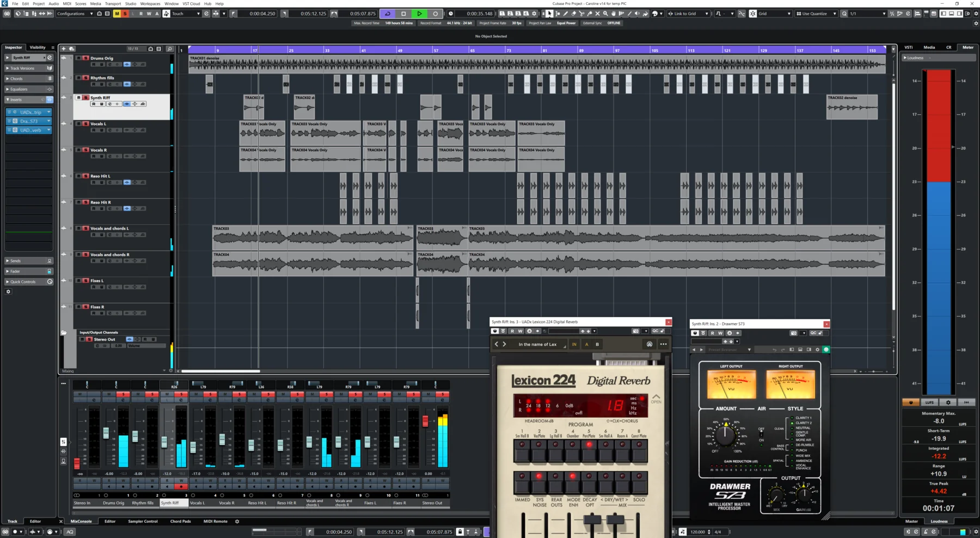The height and width of the screenshot is (538, 980).
Task: Open the 1/1 quantize preset dropdown
Action: (x=868, y=14)
